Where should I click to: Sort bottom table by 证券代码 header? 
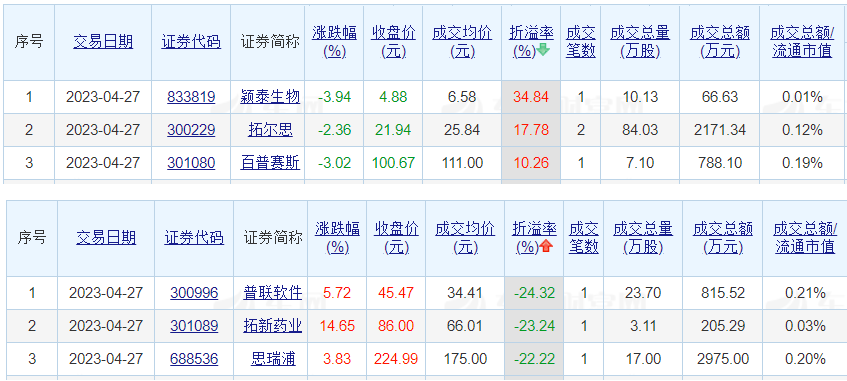(194, 238)
